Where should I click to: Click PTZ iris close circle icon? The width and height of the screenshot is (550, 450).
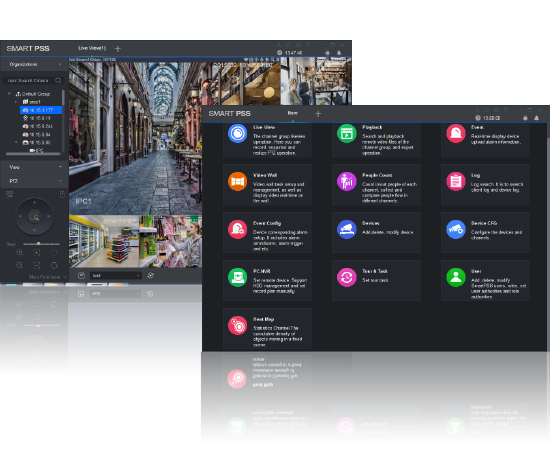click(x=54, y=266)
